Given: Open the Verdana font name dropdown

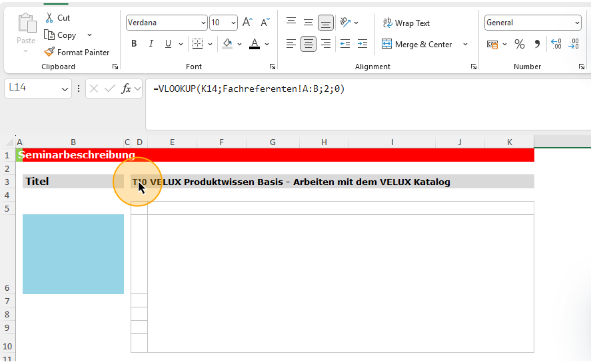Looking at the screenshot, I should pos(203,23).
